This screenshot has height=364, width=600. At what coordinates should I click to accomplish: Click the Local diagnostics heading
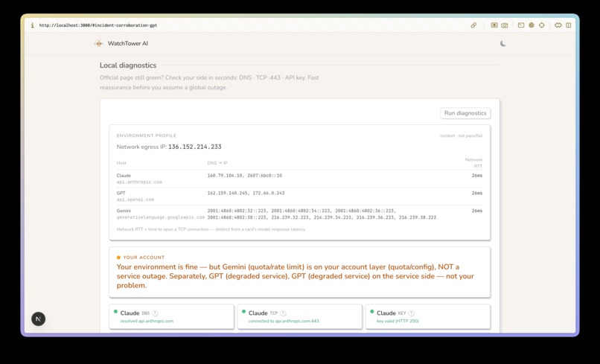[128, 66]
